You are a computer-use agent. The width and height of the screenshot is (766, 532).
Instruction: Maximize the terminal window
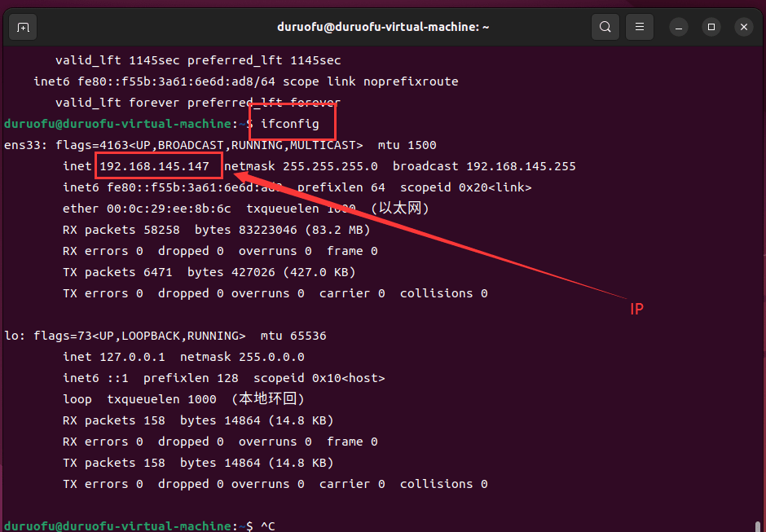pos(711,27)
